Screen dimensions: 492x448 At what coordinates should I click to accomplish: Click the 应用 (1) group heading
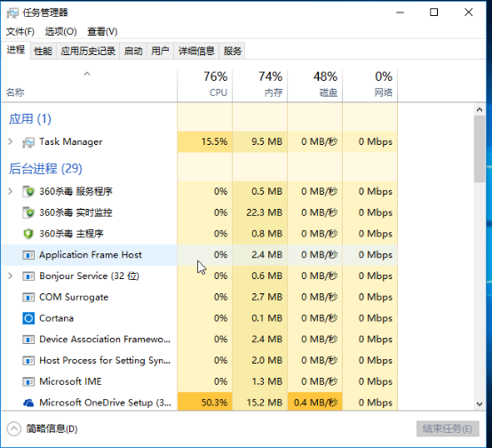[30, 119]
